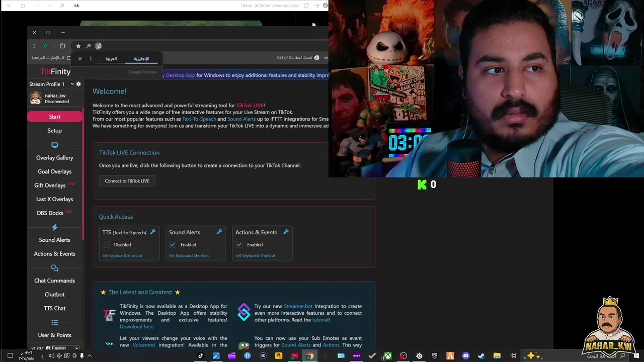The width and height of the screenshot is (644, 362).
Task: Open the Desktop App banner link
Action: pyautogui.click(x=180, y=75)
